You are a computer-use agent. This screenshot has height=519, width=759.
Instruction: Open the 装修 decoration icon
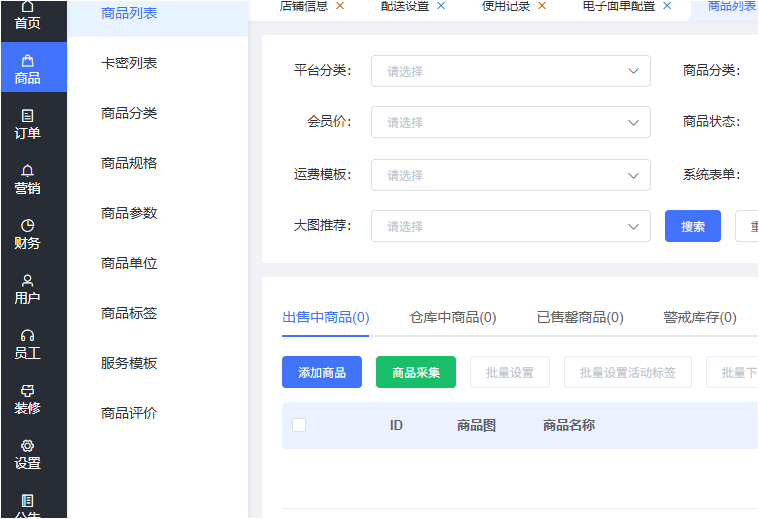click(28, 390)
